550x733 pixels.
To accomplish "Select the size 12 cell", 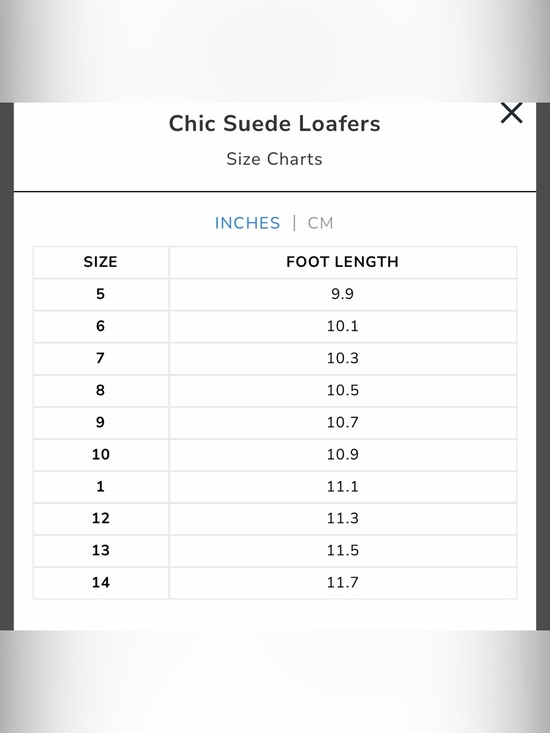I will 100,518.
